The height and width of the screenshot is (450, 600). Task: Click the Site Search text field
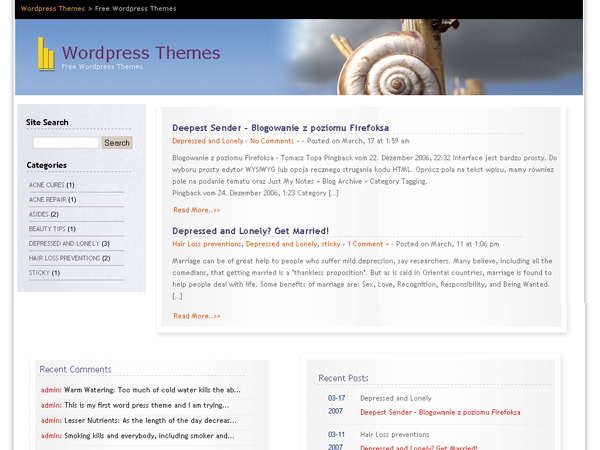pos(66,143)
